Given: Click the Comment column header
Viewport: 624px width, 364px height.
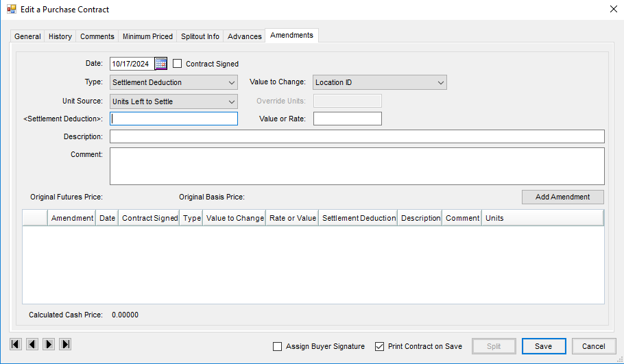Looking at the screenshot, I should [462, 218].
